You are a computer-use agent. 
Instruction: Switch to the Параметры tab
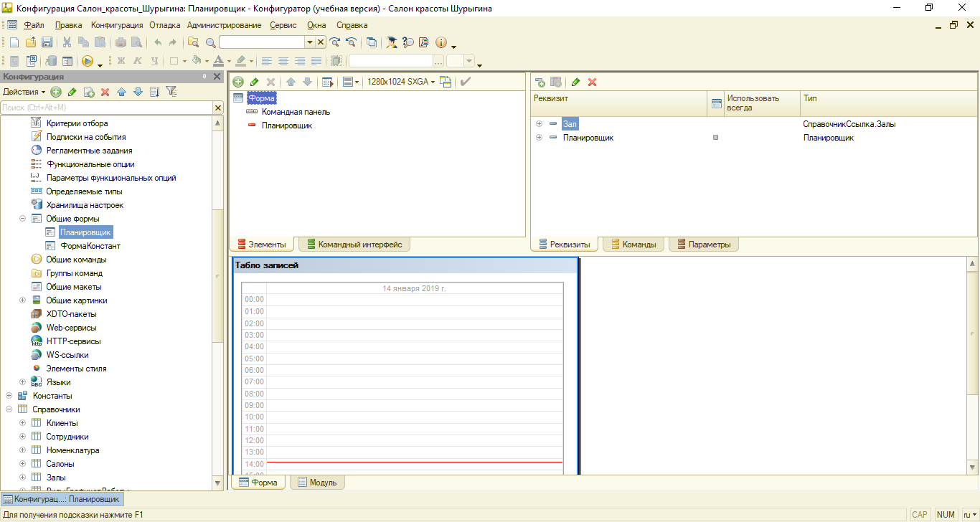coord(704,245)
